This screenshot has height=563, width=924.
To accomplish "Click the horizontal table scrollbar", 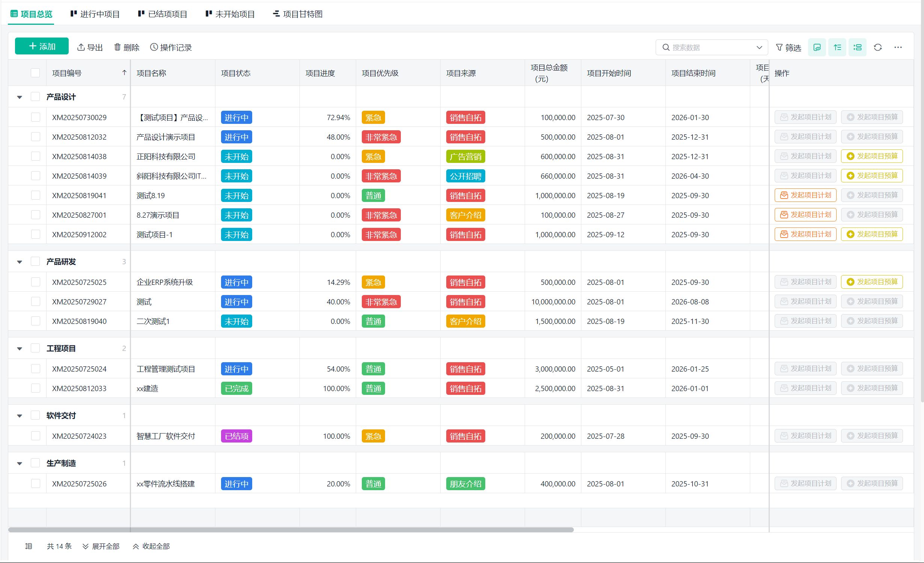I will pyautogui.click(x=291, y=530).
